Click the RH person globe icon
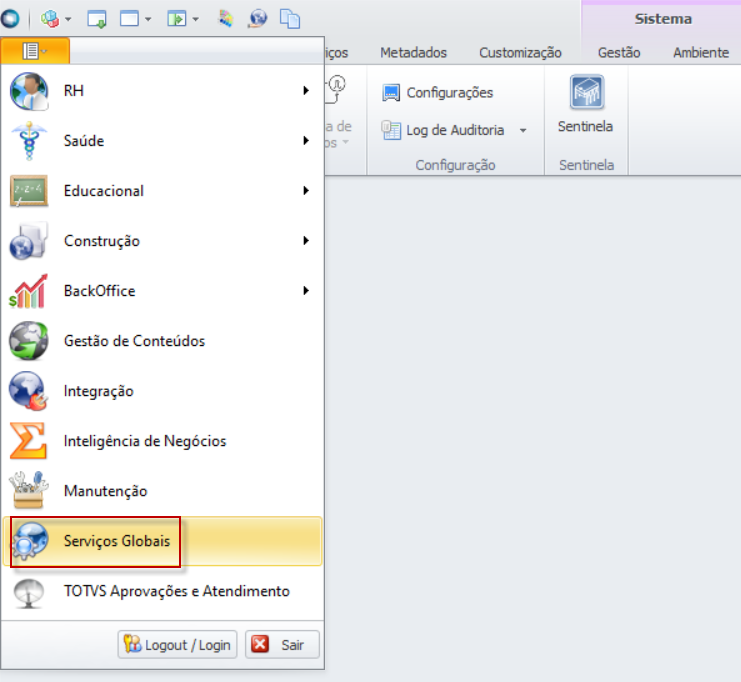Viewport: 741px width, 682px height. (29, 91)
